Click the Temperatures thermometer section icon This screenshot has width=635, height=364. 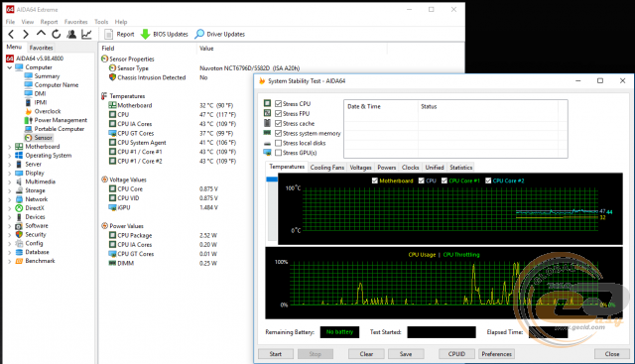coord(104,96)
